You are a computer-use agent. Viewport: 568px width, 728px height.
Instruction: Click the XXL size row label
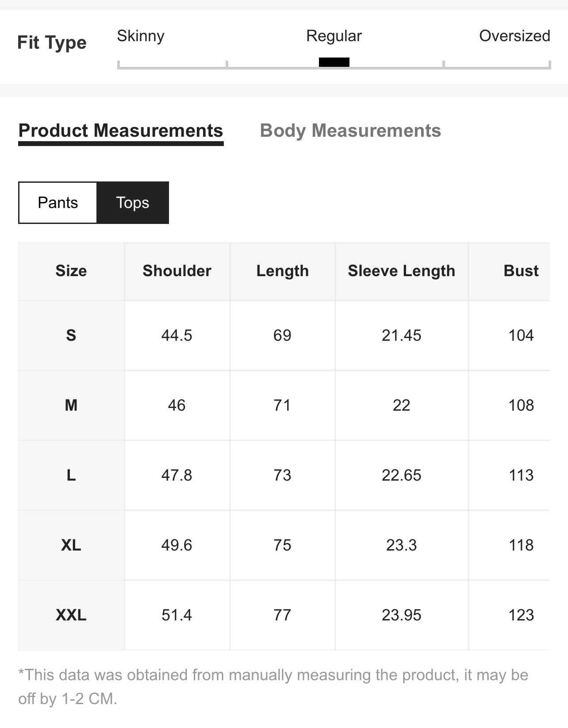click(71, 615)
